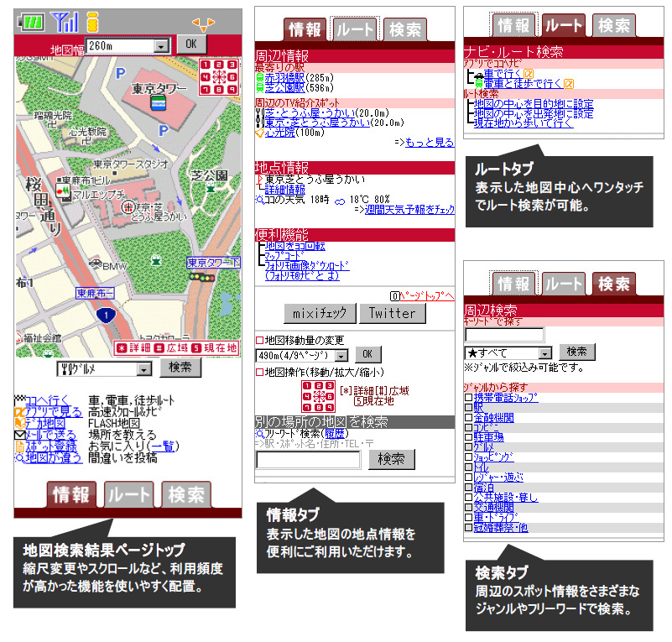Viewport: 672px width, 642px height.
Task: Tick the 駅 genre checkbox
Action: click(x=468, y=408)
